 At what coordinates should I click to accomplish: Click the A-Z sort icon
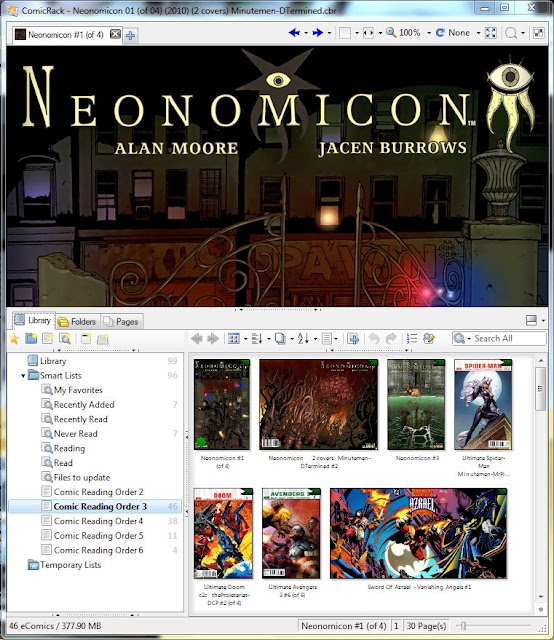point(303,338)
